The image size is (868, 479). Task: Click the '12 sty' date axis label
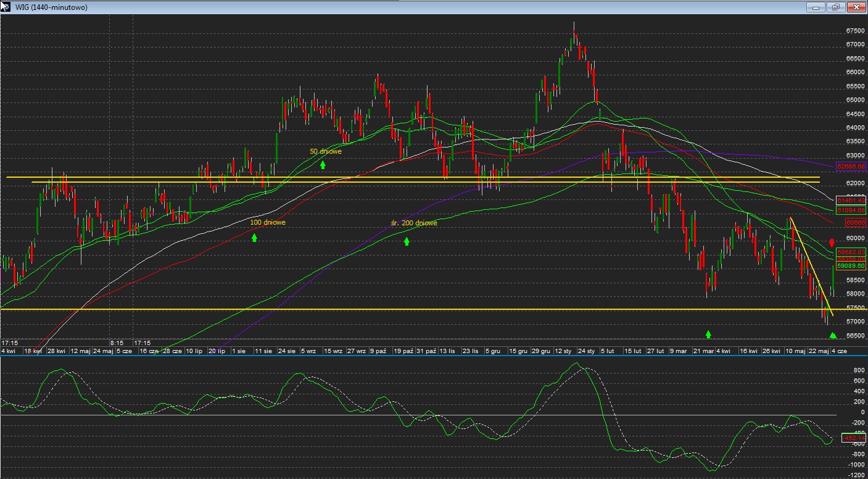click(563, 351)
